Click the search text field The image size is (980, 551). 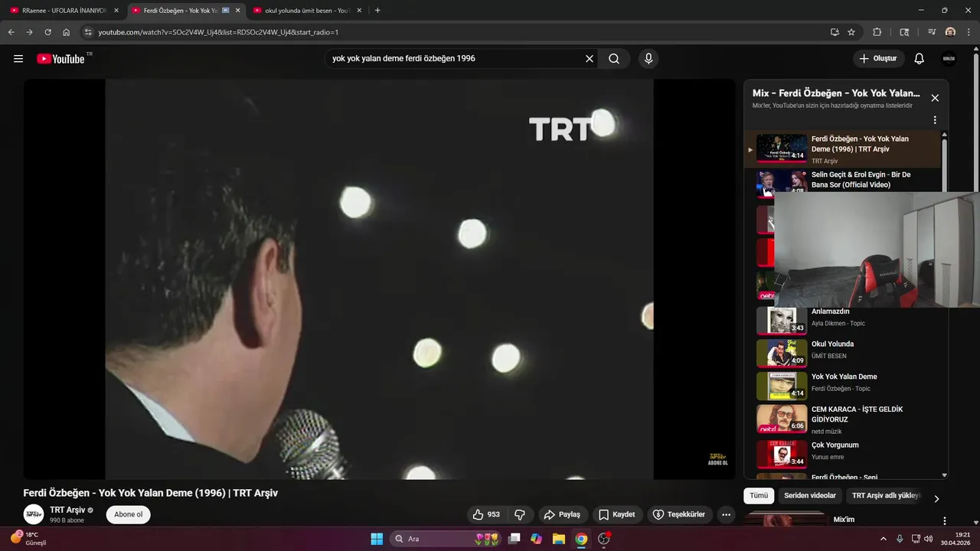pos(456,59)
